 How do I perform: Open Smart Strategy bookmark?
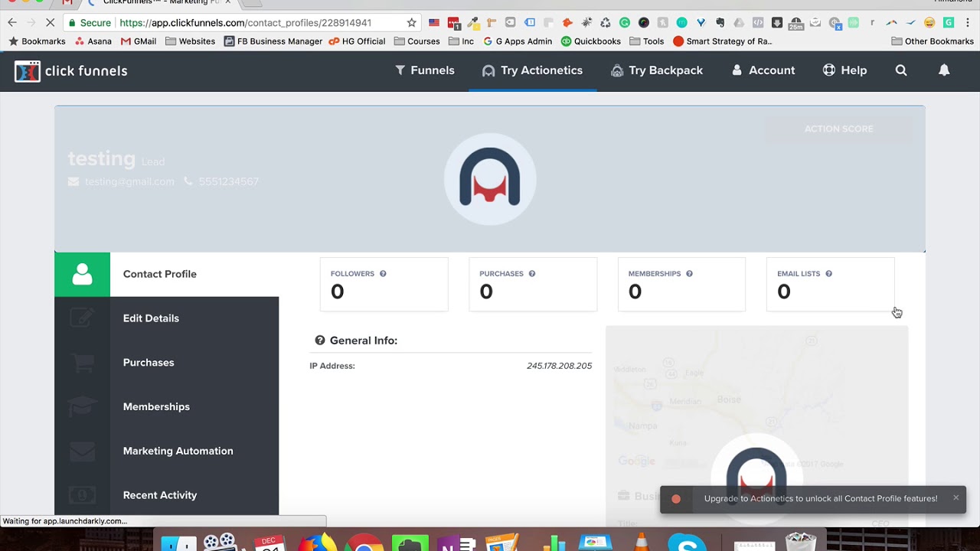pos(723,41)
